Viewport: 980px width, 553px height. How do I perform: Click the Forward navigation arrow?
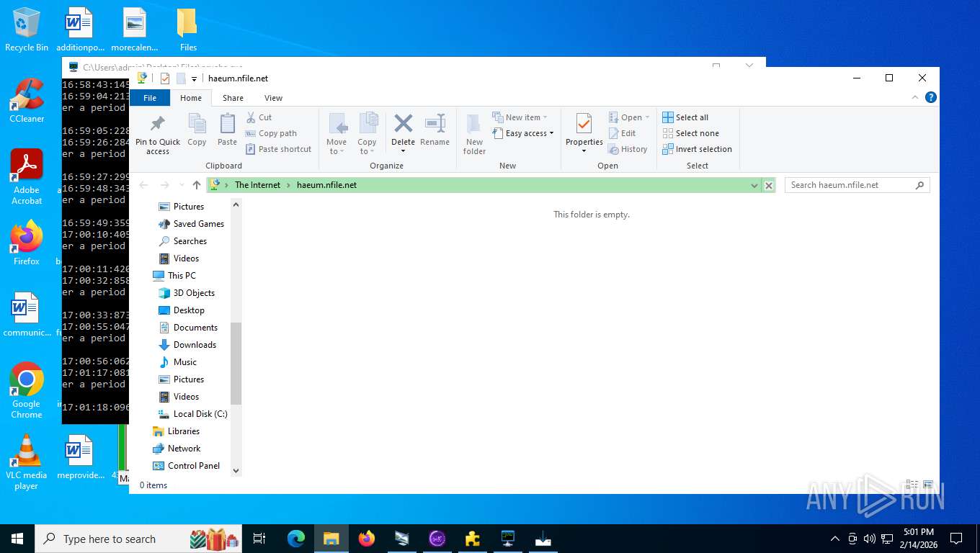point(164,185)
